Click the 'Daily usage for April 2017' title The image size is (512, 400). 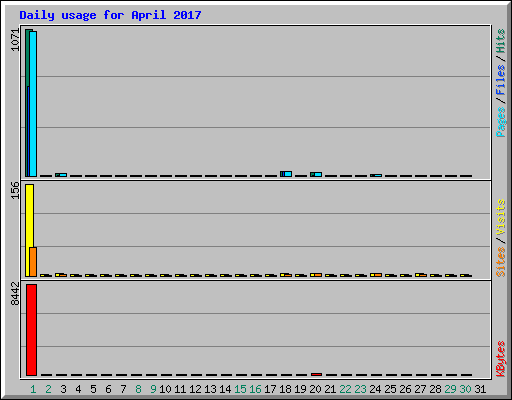(110, 15)
